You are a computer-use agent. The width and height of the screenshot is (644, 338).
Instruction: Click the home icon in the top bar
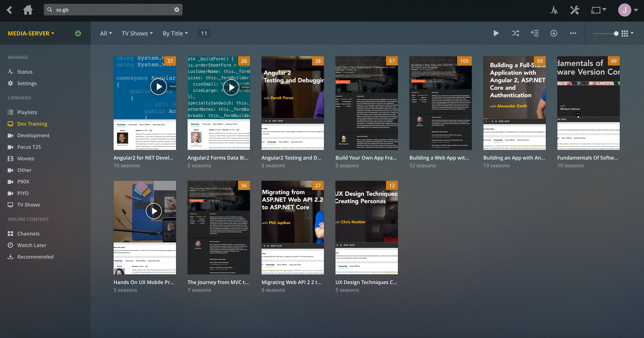tap(28, 10)
